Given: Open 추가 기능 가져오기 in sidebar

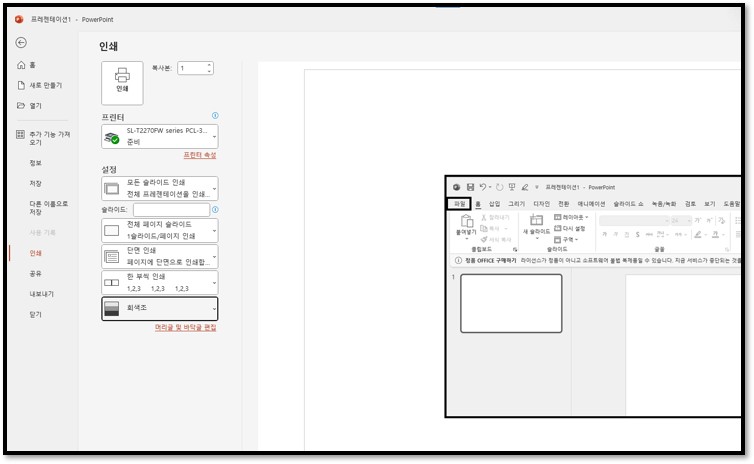Looking at the screenshot, I should click(43, 138).
